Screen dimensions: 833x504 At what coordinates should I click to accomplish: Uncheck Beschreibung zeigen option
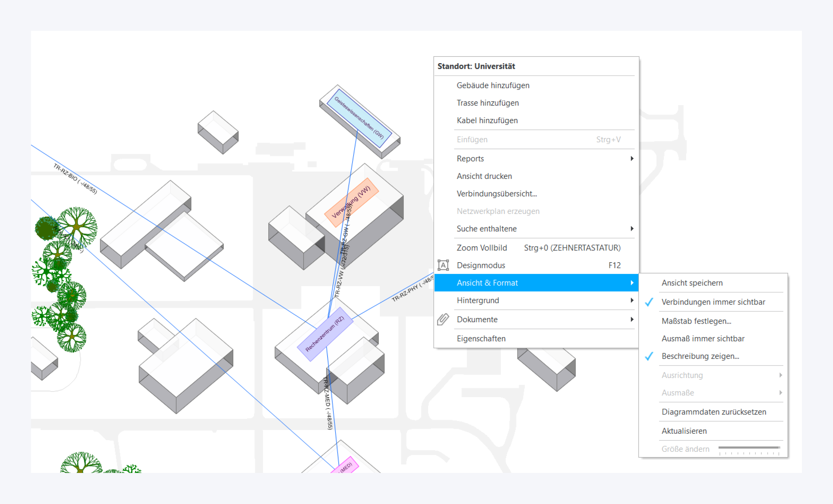pyautogui.click(x=700, y=356)
